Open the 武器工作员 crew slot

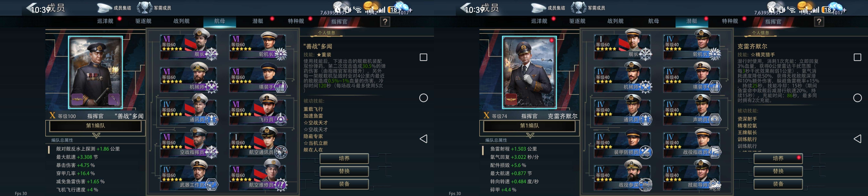pos(189,176)
